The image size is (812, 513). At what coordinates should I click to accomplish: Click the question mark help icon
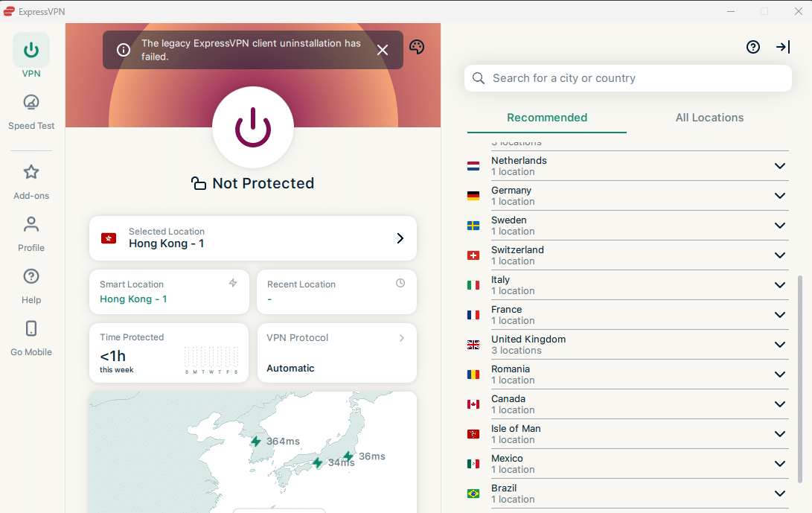click(752, 47)
